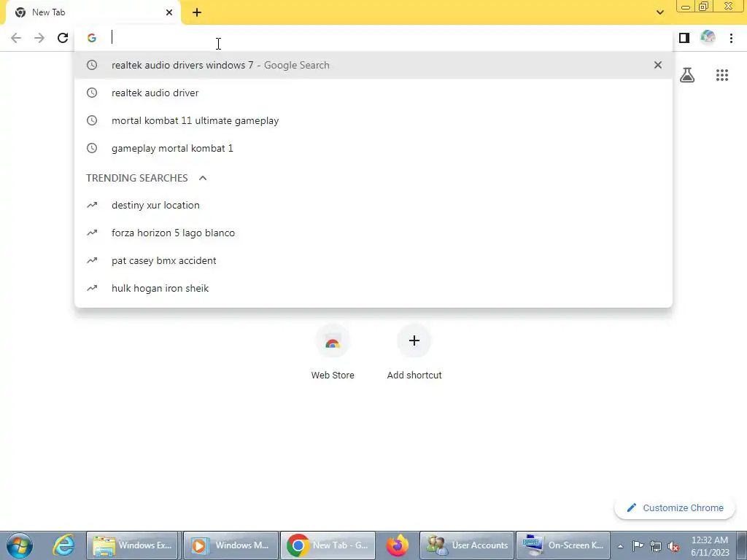Switch to Windows Media Player taskbar button

(x=231, y=545)
